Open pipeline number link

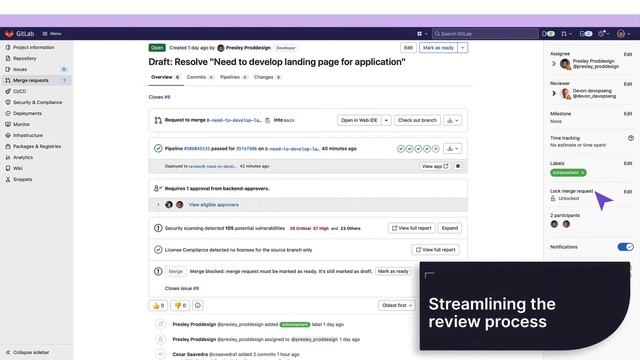[x=196, y=149]
